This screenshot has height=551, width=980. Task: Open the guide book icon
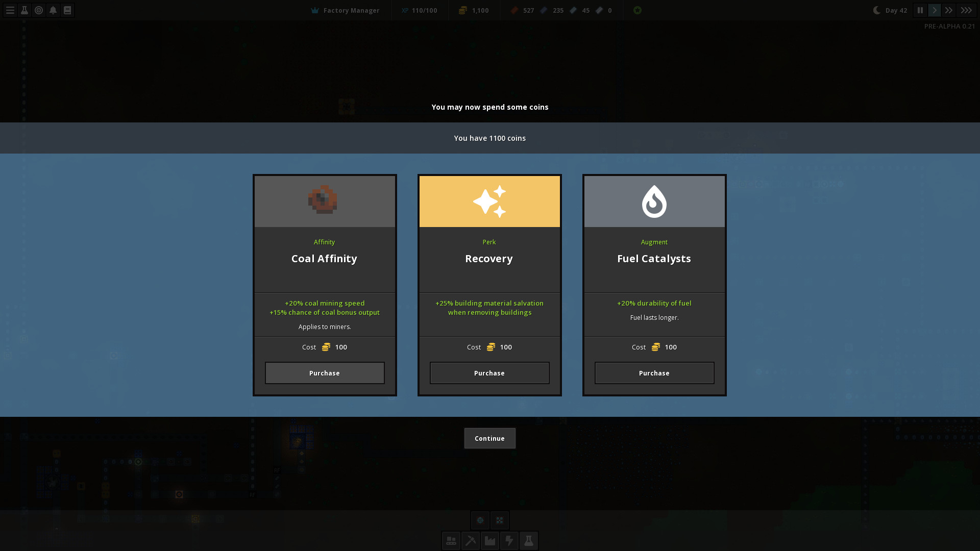[x=67, y=10]
